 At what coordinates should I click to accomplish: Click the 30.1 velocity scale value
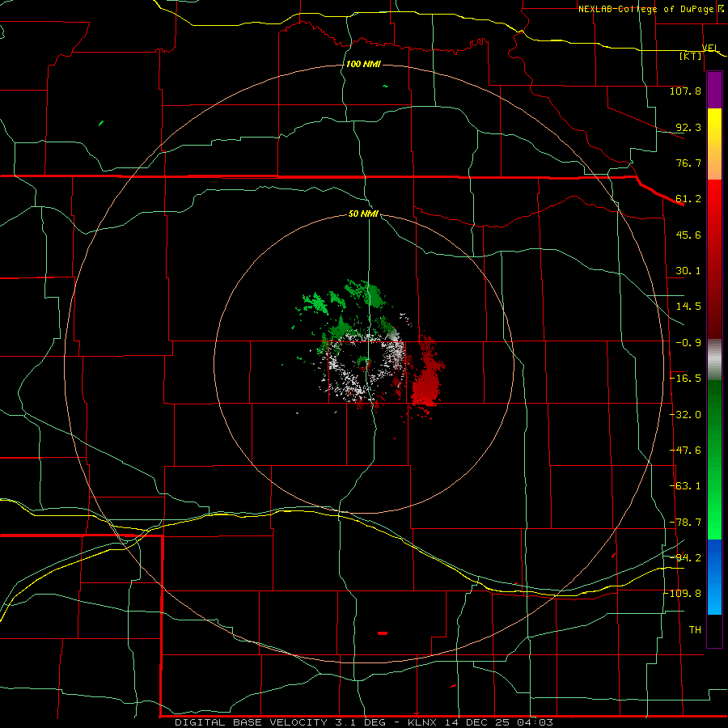[x=688, y=271]
